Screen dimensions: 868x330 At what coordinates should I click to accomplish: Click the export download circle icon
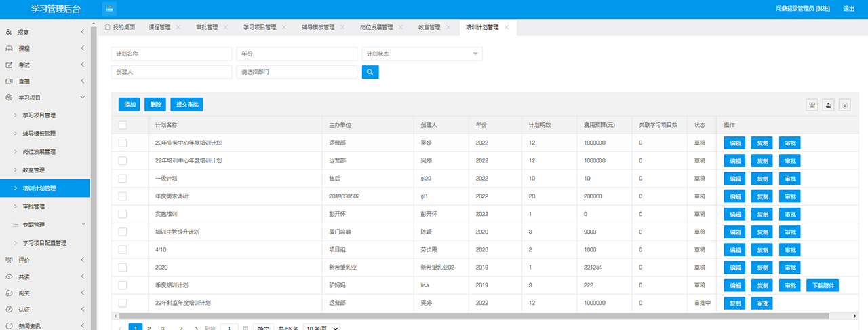click(844, 105)
